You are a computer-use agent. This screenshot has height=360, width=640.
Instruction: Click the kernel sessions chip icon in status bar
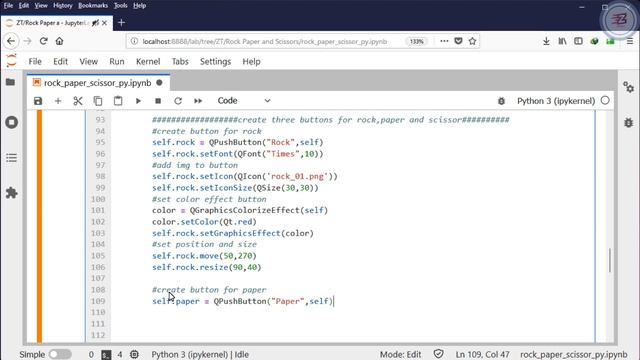coord(134,354)
